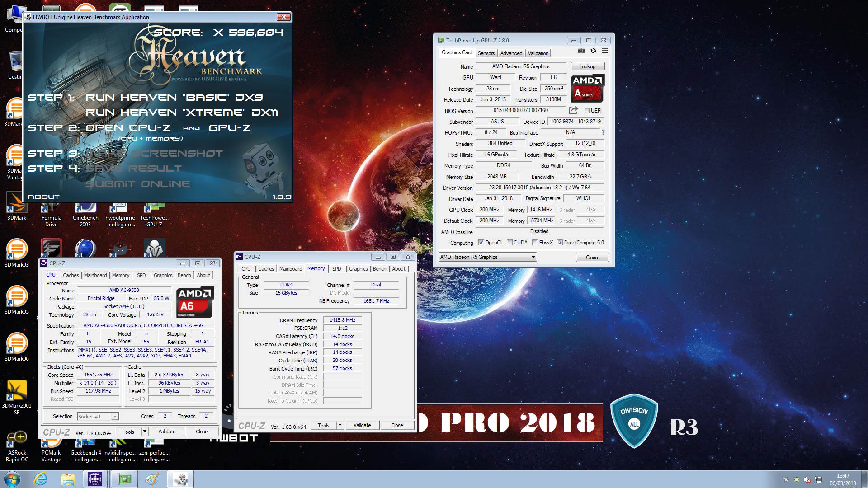Image resolution: width=868 pixels, height=488 pixels.
Task: Switch to the Sensors tab in GPU-Z
Action: click(486, 53)
